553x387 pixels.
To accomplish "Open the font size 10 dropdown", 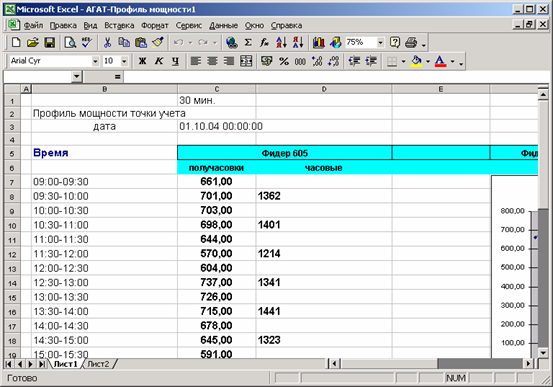I will [x=124, y=61].
